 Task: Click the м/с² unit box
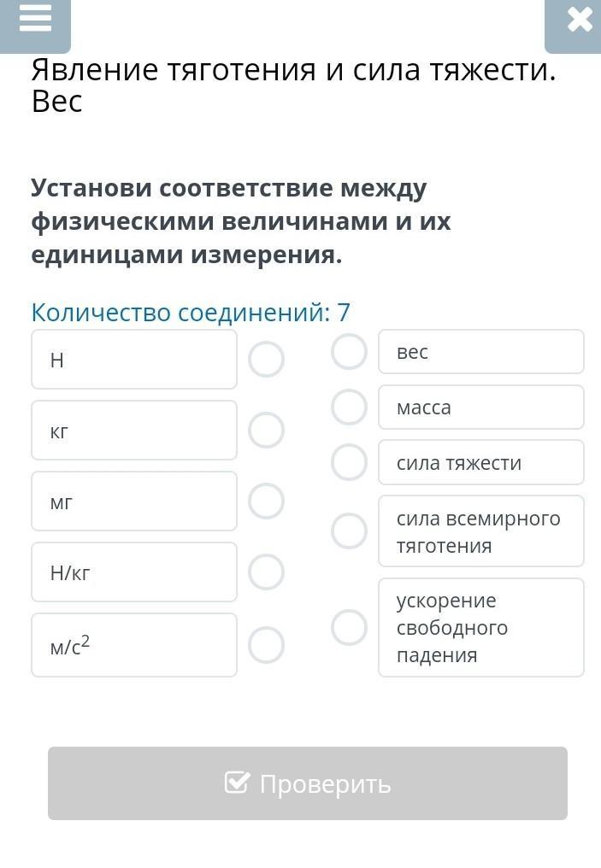pos(134,645)
